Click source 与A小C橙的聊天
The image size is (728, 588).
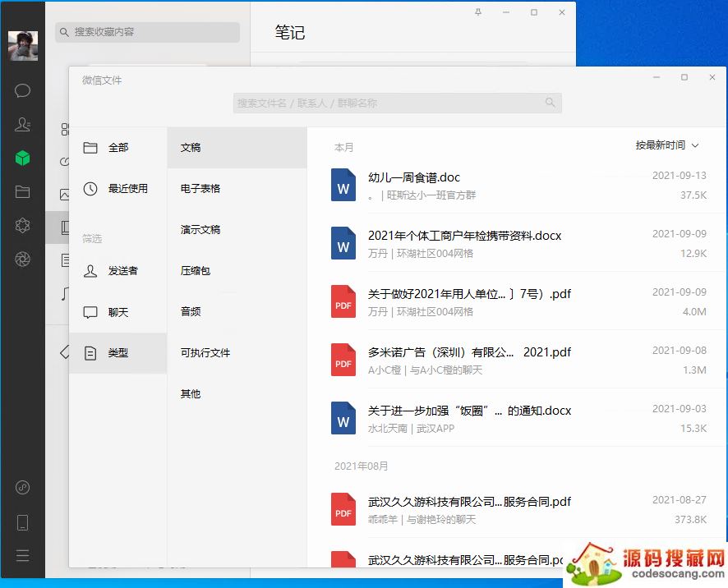446,370
